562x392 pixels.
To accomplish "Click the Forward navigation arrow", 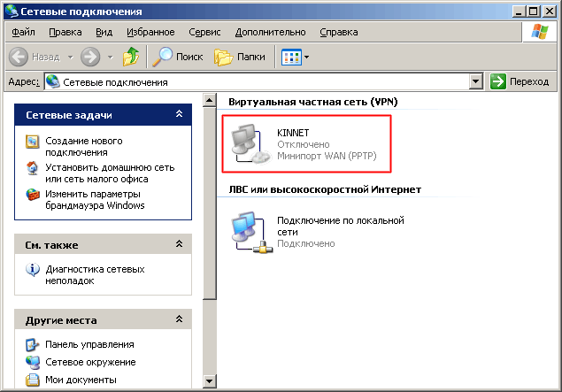I will pyautogui.click(x=90, y=57).
